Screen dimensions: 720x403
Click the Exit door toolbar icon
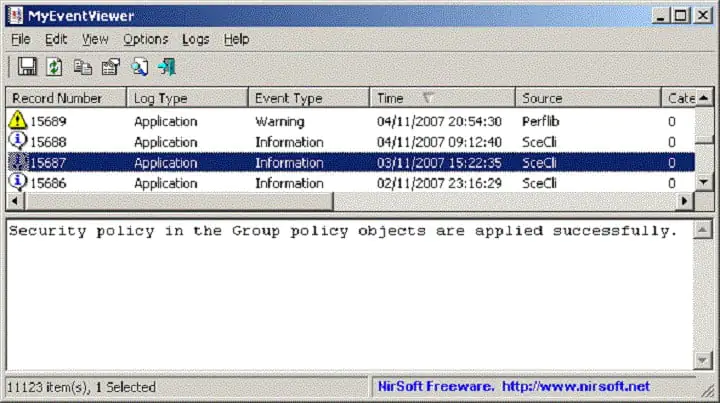tap(167, 67)
